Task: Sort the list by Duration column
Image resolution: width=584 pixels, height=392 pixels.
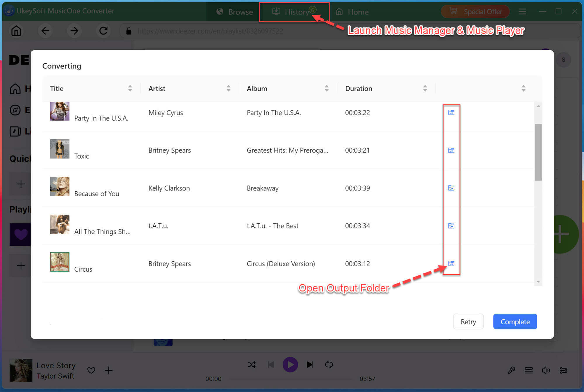Action: coord(425,89)
